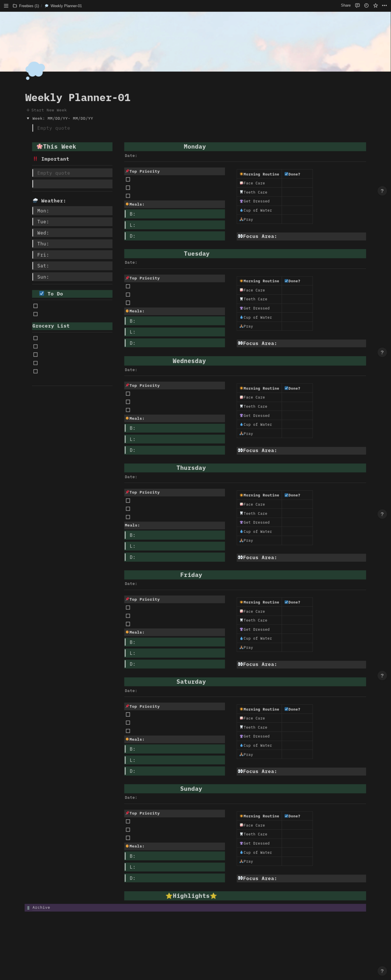Check the first Grocery List checkbox
The height and width of the screenshot is (980, 391).
coord(35,338)
